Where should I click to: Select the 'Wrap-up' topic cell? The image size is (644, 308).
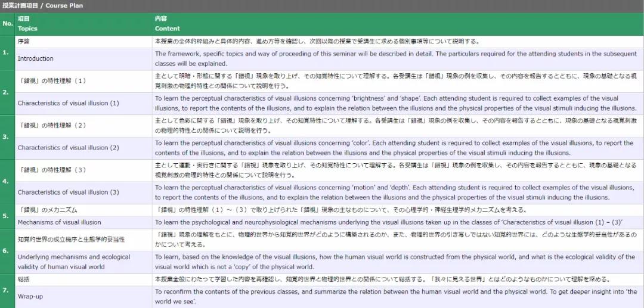click(83, 297)
